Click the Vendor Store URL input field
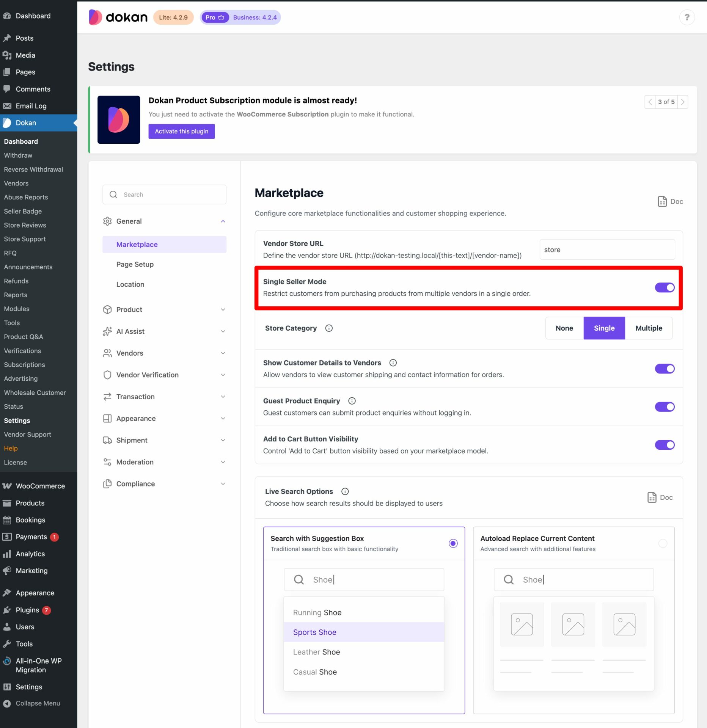Image resolution: width=707 pixels, height=728 pixels. [606, 249]
